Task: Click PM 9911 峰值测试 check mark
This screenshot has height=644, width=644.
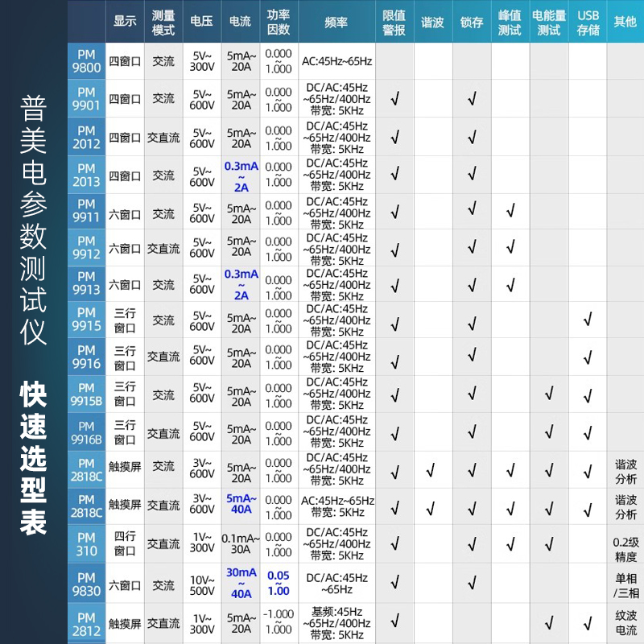Action: (x=510, y=211)
